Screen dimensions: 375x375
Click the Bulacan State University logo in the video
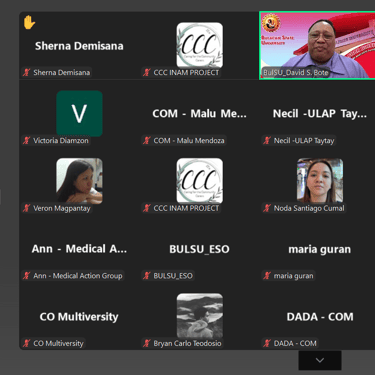click(271, 23)
